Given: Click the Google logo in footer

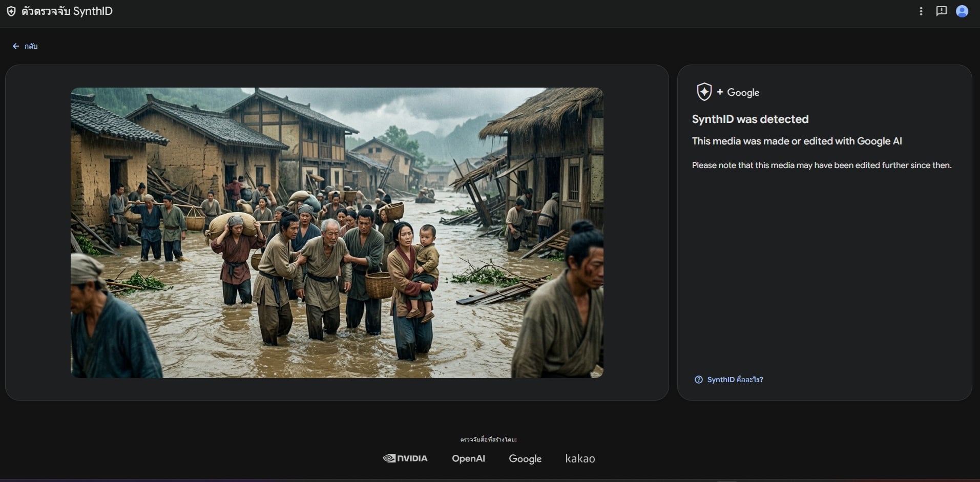Looking at the screenshot, I should pos(525,459).
